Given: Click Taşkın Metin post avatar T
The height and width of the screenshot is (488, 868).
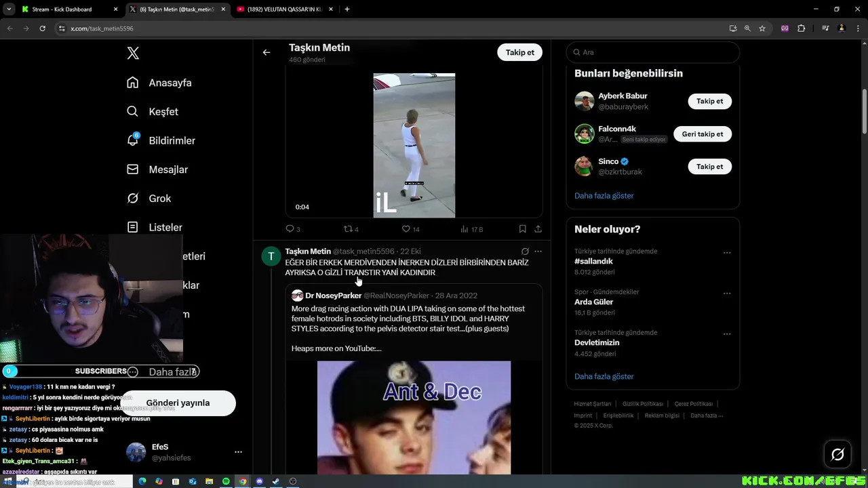Looking at the screenshot, I should tap(271, 256).
